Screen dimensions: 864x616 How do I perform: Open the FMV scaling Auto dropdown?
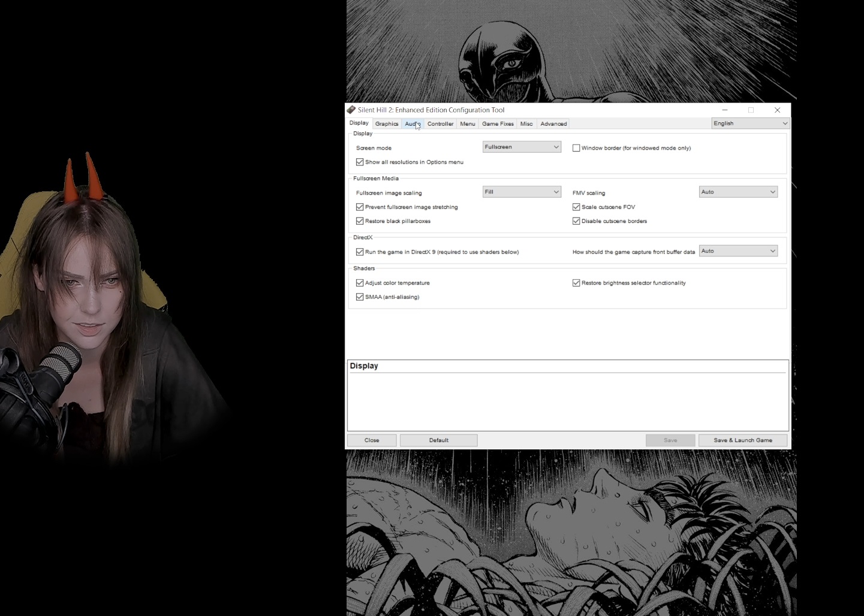coord(738,192)
